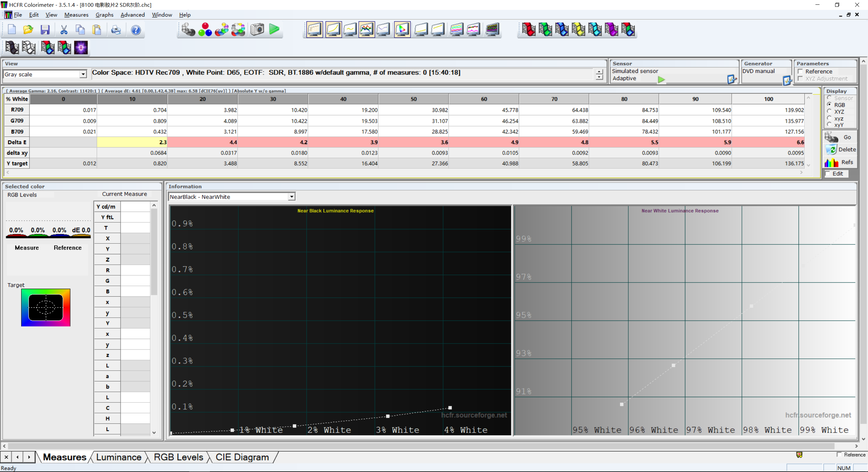Viewport: 868px width, 472px height.
Task: Click the purple plasma pattern icon
Action: 81,48
